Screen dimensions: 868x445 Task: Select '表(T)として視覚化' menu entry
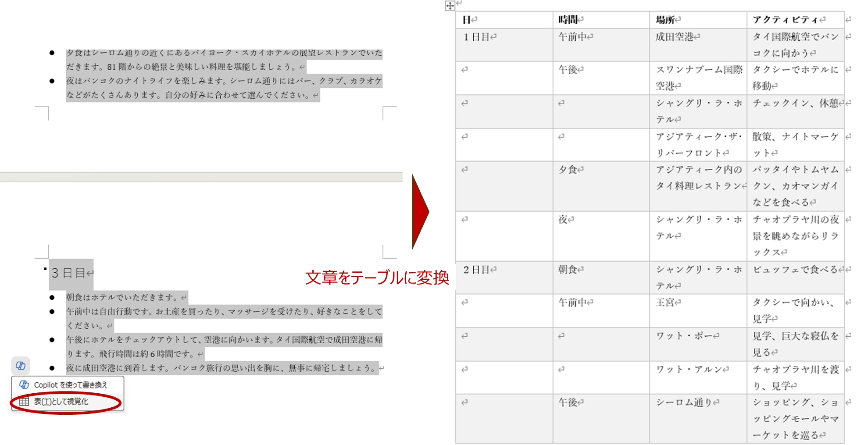coord(68,402)
